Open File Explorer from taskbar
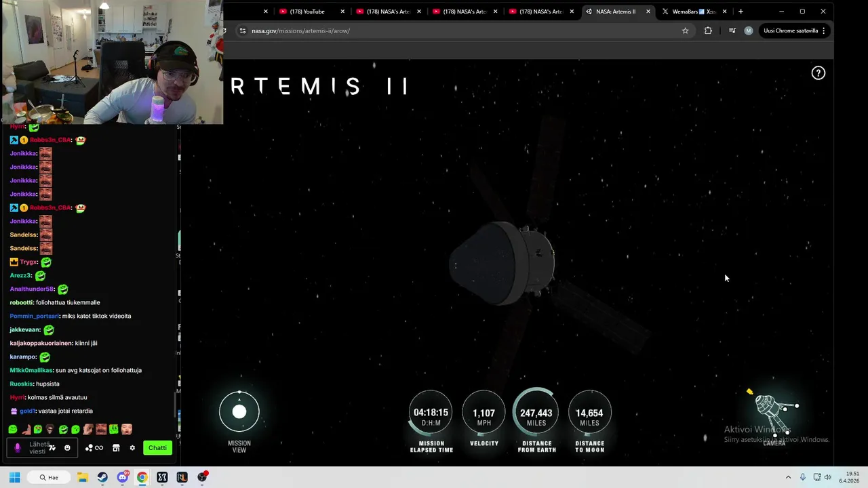The width and height of the screenshot is (868, 488). [83, 477]
